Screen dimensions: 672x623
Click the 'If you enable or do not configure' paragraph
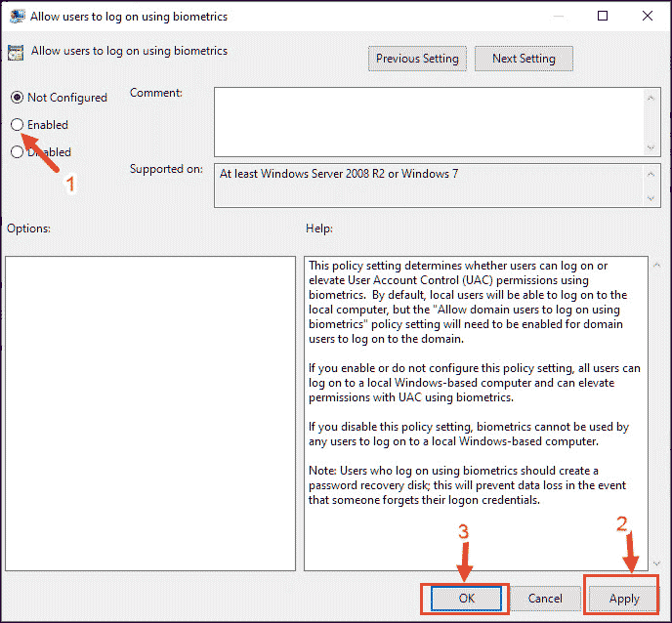pyautogui.click(x=475, y=383)
